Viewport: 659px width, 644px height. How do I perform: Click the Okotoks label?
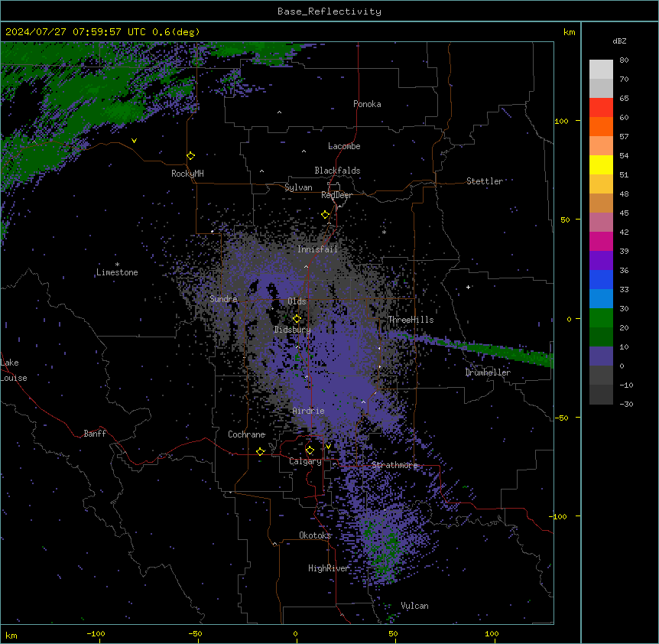315,535
